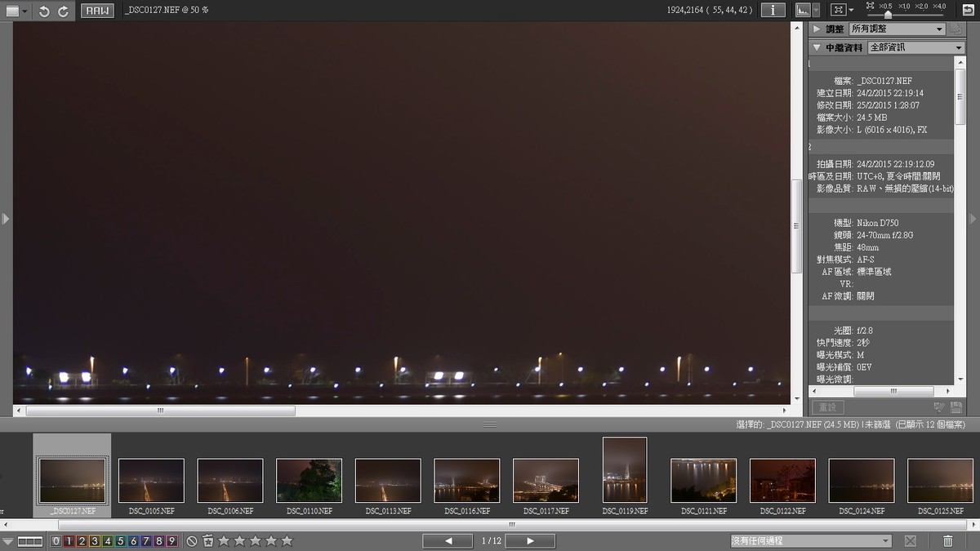Select thumbnail DSC_0106.NEF
Viewport: 980px width, 551px height.
tap(230, 480)
